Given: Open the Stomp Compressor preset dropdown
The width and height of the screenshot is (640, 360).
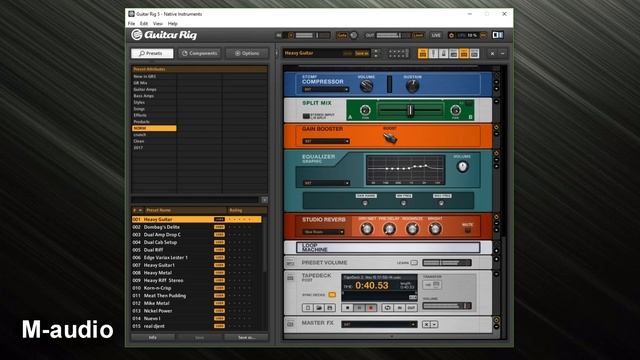Looking at the screenshot, I should tap(325, 89).
